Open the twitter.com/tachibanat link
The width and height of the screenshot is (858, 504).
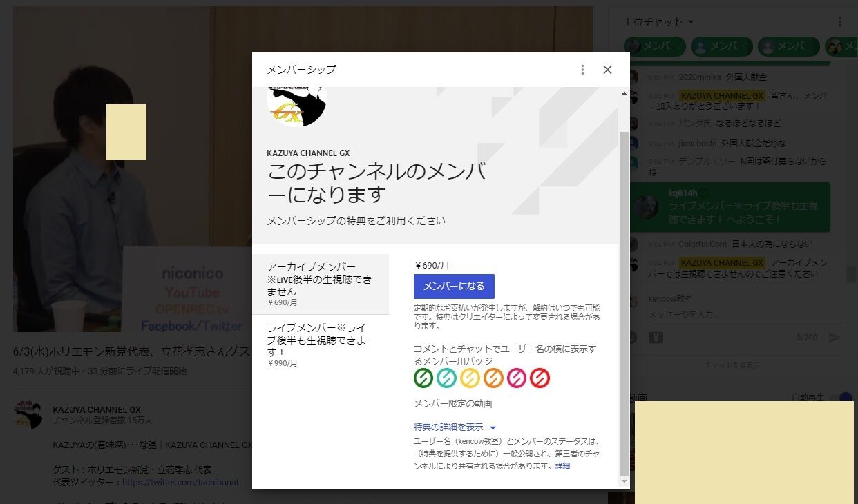(180, 482)
